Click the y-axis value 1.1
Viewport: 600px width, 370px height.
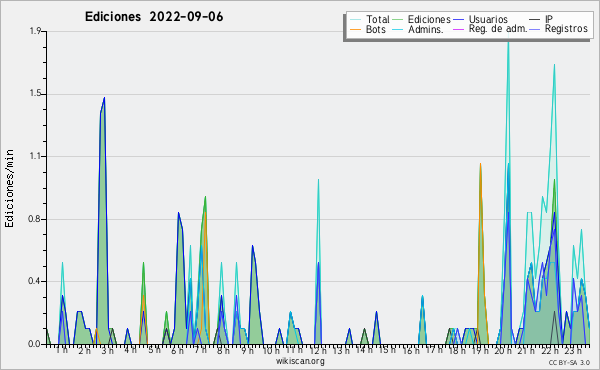click(35, 156)
